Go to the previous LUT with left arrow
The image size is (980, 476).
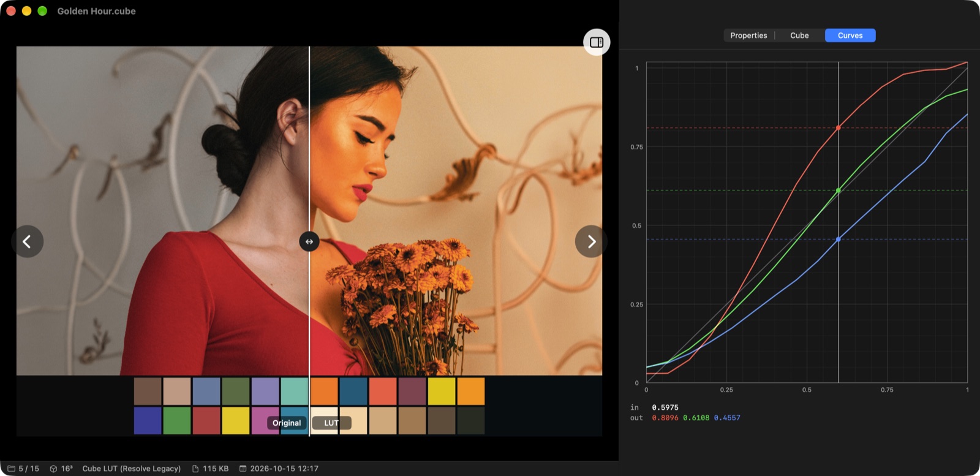coord(27,241)
